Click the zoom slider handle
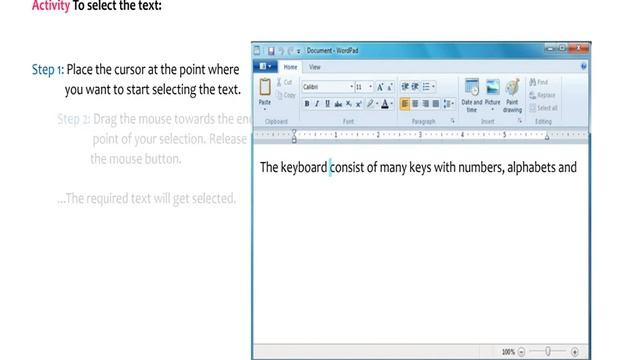The height and width of the screenshot is (360, 640). click(548, 351)
